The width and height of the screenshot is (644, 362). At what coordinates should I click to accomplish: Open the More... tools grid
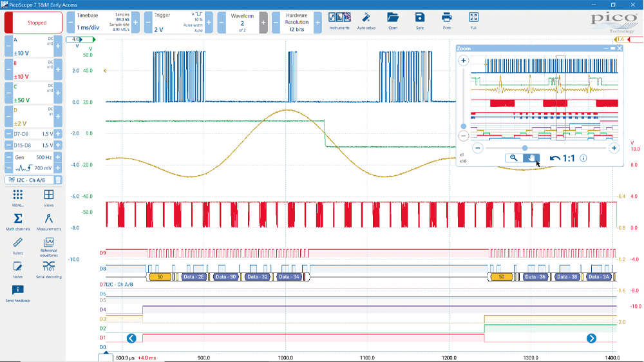tap(17, 198)
